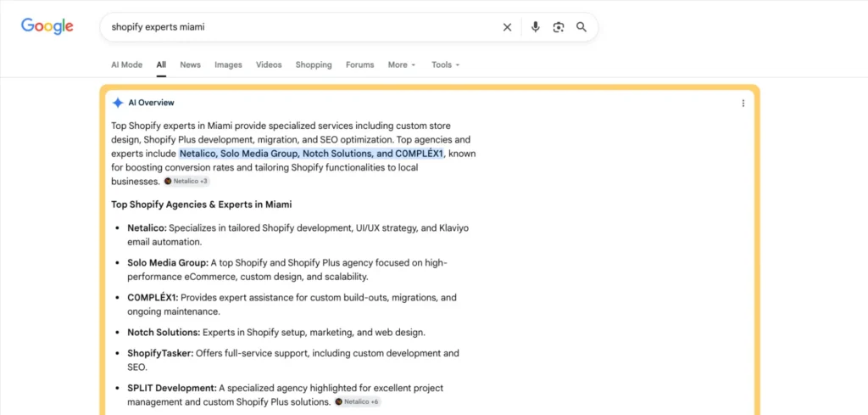
Task: Open AI Overview three-dot options menu
Action: (x=743, y=103)
